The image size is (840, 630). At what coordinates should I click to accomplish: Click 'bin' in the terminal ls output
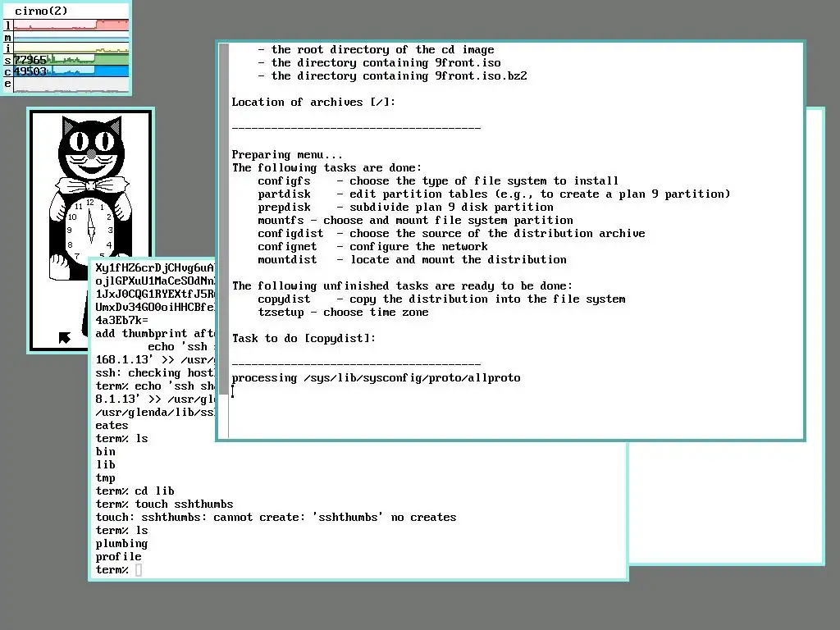[x=106, y=452]
